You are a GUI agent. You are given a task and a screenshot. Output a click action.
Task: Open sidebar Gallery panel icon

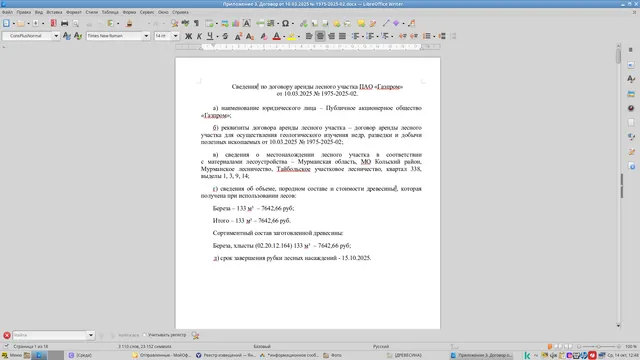coord(631,94)
